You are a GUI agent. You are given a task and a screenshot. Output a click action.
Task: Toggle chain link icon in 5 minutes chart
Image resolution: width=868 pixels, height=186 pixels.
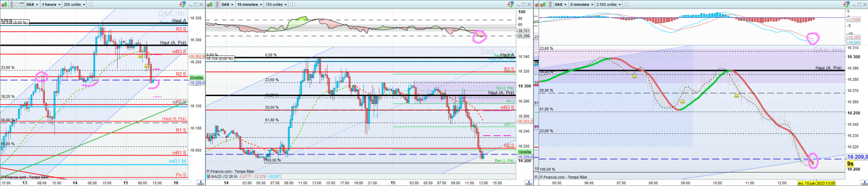[550, 4]
